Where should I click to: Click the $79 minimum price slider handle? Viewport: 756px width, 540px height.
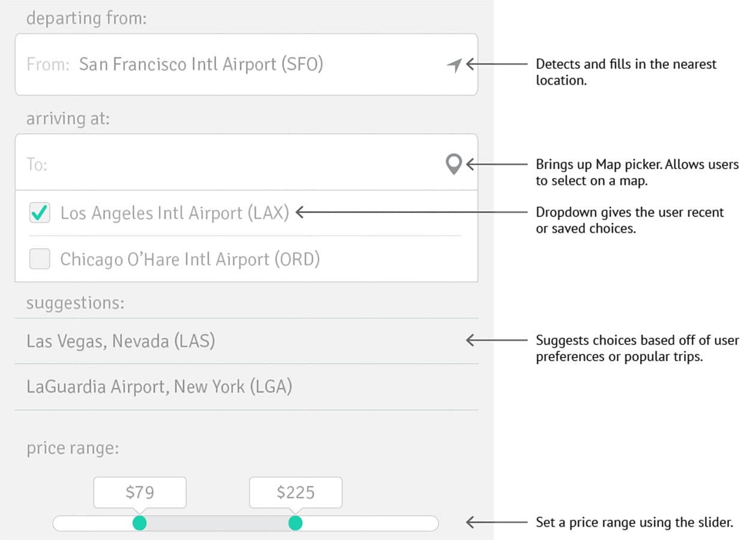pyautogui.click(x=140, y=523)
